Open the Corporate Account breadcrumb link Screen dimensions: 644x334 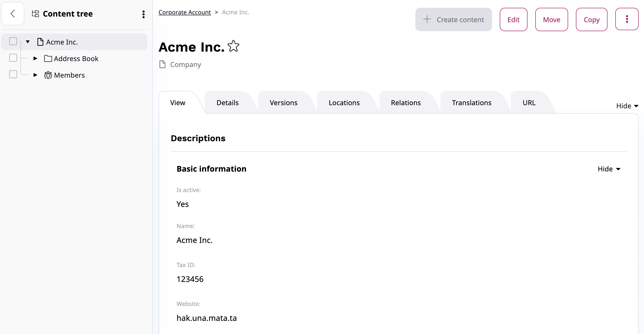pos(185,12)
